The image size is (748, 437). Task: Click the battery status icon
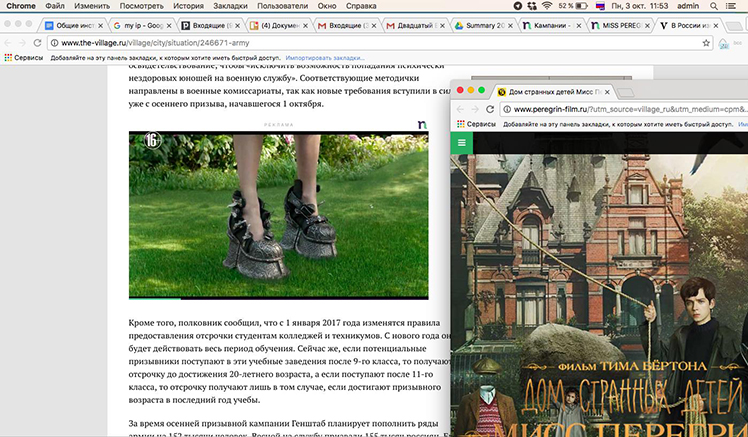(x=582, y=6)
